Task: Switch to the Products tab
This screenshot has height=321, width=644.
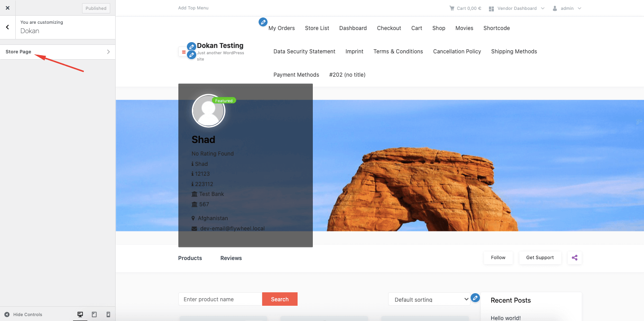Action: [190, 258]
